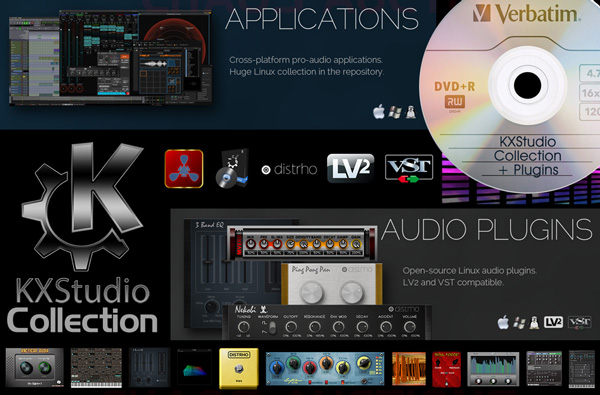
Task: Click the left Ping Pong Pan knob
Action: click(x=312, y=293)
